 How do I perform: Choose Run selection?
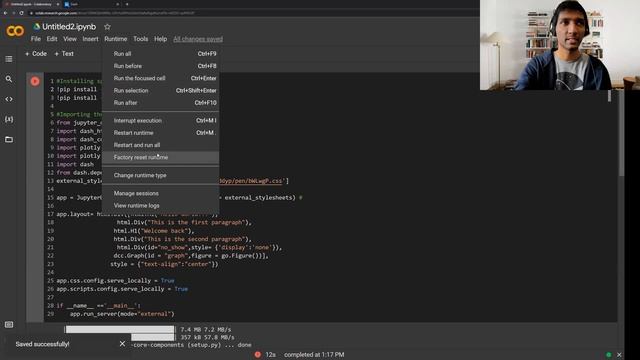tap(160, 91)
